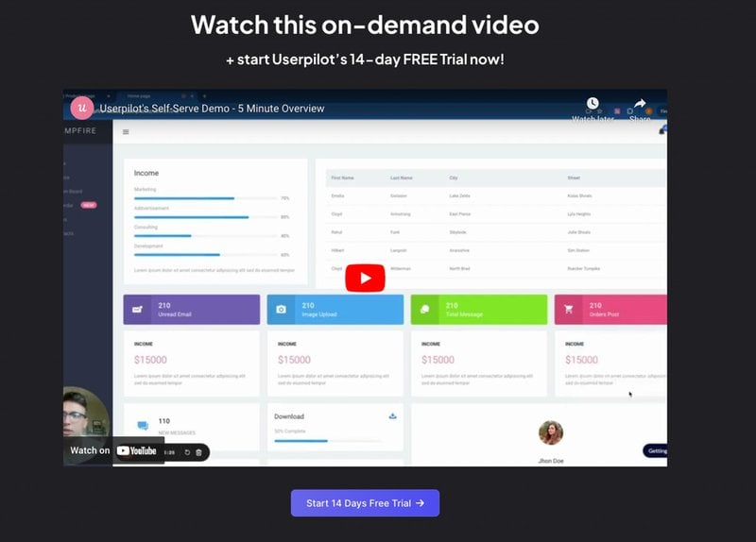The height and width of the screenshot is (542, 756).
Task: Click the hamburger menu icon in demo
Action: [126, 132]
